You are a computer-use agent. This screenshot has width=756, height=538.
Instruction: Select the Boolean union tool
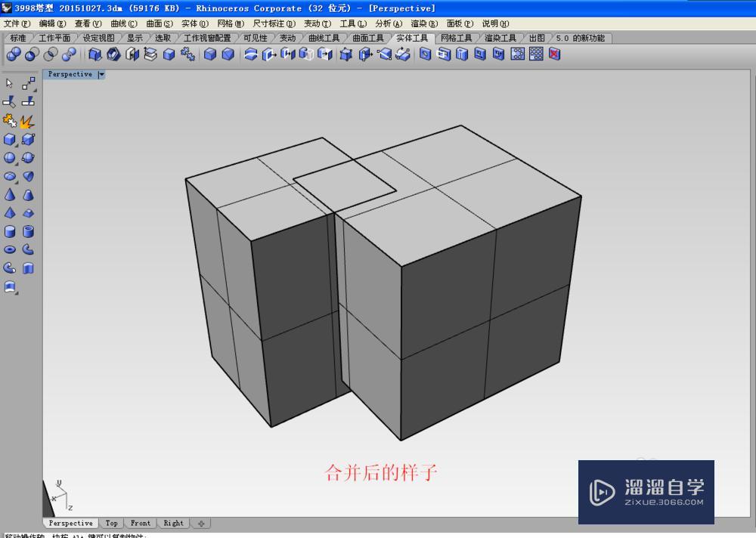(x=14, y=54)
